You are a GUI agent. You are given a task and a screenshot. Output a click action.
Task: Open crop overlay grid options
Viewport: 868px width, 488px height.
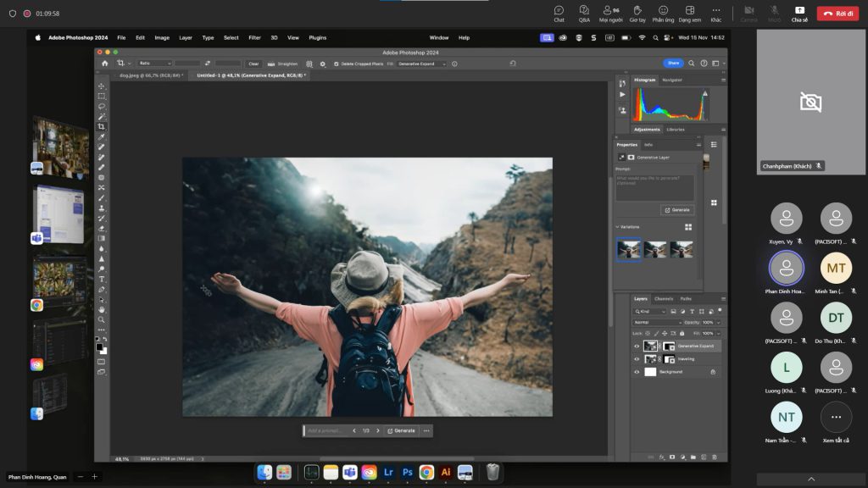pyautogui.click(x=309, y=64)
